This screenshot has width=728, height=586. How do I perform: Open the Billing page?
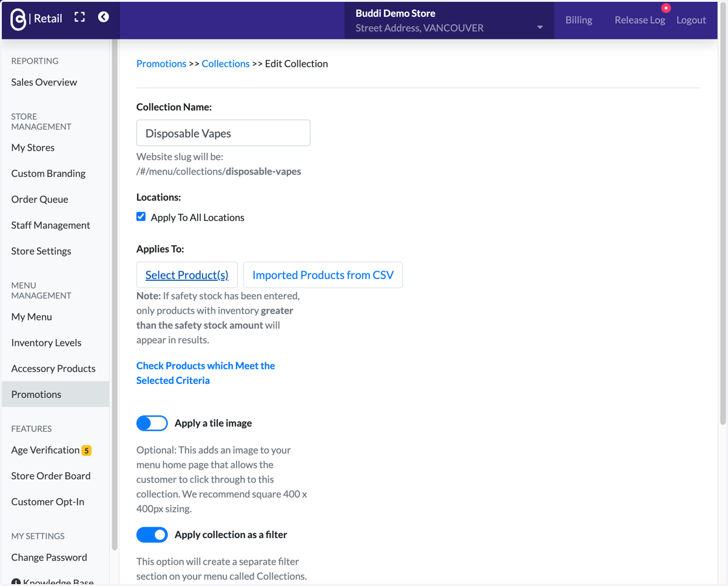point(579,20)
